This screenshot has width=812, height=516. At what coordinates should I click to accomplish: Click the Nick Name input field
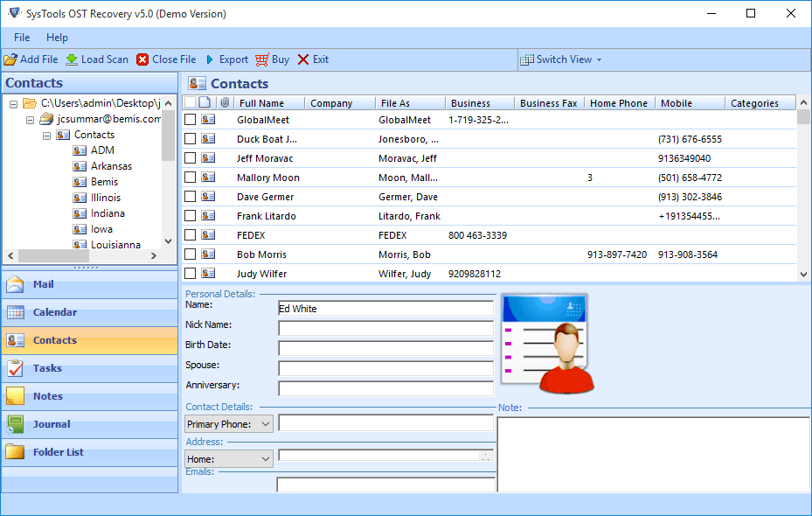[x=385, y=329]
